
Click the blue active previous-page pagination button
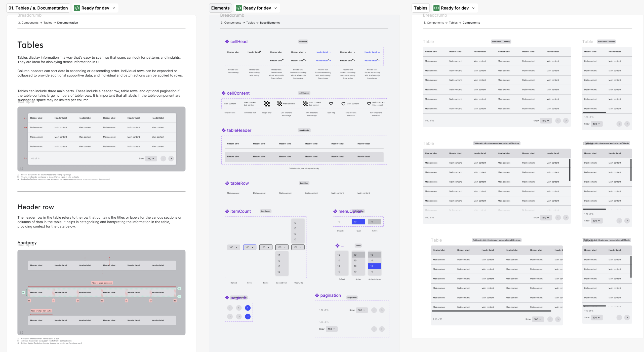(x=248, y=308)
